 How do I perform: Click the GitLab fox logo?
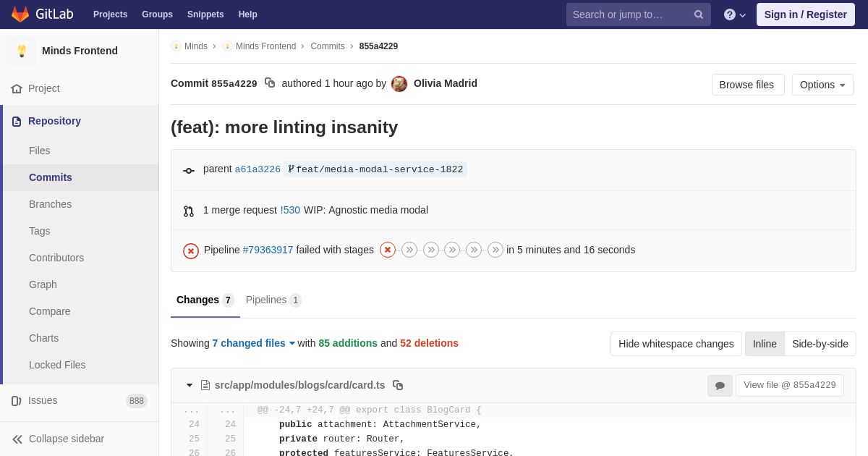(x=20, y=14)
